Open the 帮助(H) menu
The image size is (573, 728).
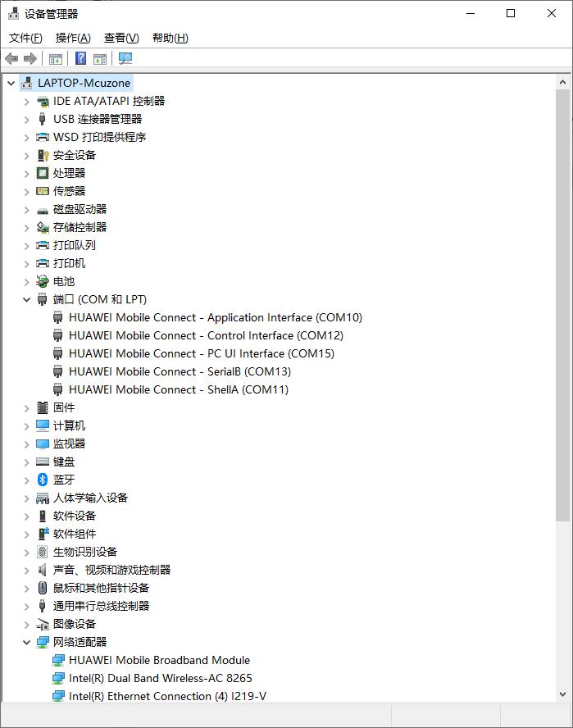(x=170, y=38)
